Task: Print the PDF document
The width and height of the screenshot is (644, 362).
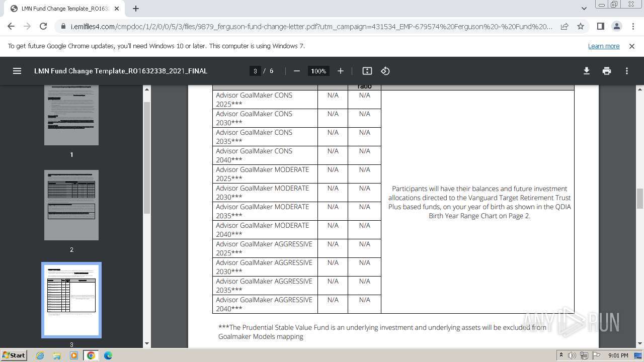Action: (607, 71)
